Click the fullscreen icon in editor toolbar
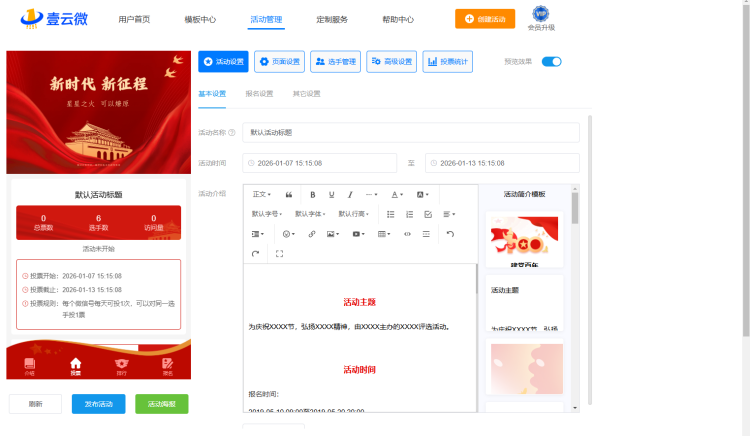 click(279, 254)
